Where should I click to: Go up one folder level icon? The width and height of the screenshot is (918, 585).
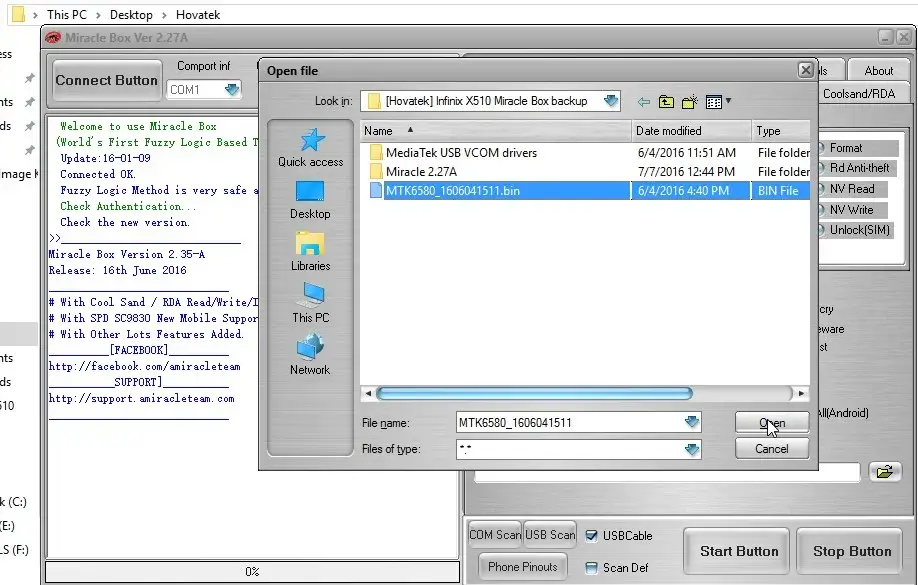[666, 102]
